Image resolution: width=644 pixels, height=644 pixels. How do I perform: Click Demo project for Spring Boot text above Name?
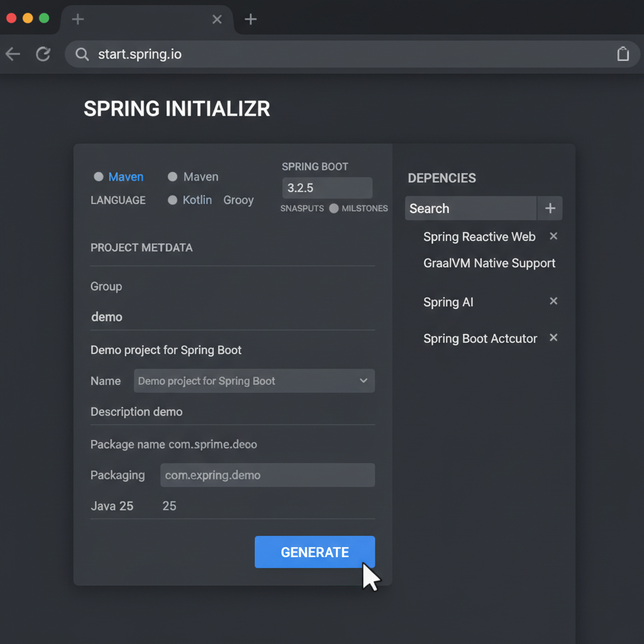[166, 350]
